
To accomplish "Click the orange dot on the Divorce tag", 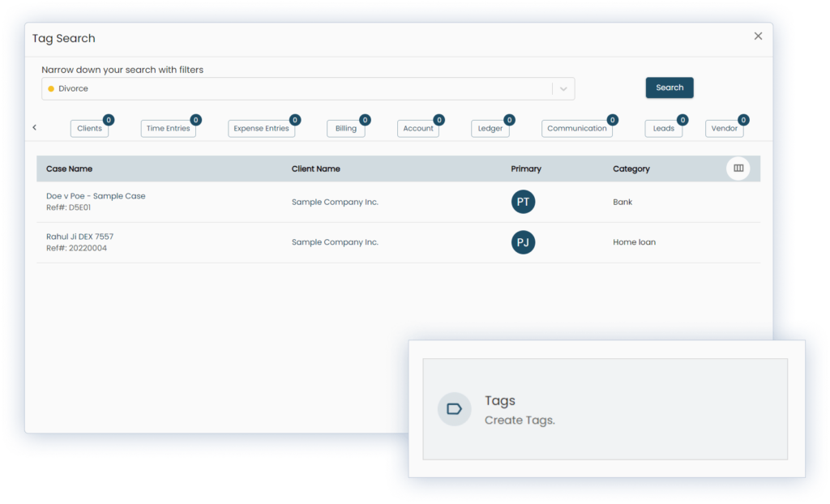I will tap(53, 88).
